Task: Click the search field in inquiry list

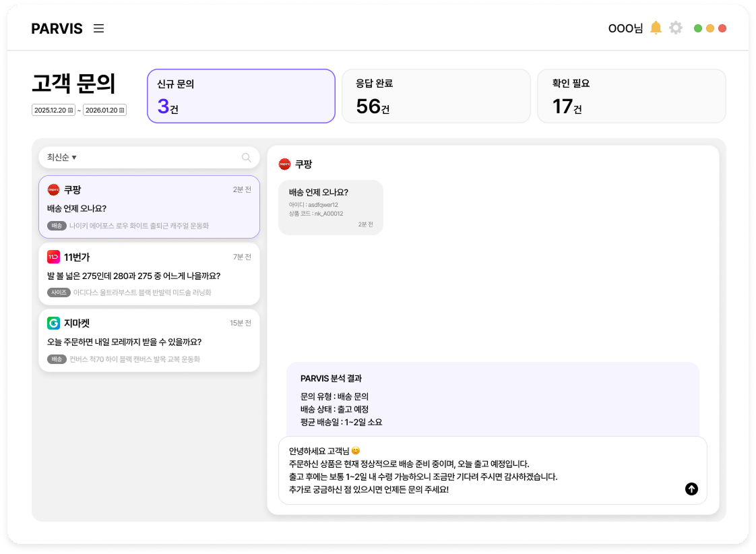Action: tap(150, 158)
